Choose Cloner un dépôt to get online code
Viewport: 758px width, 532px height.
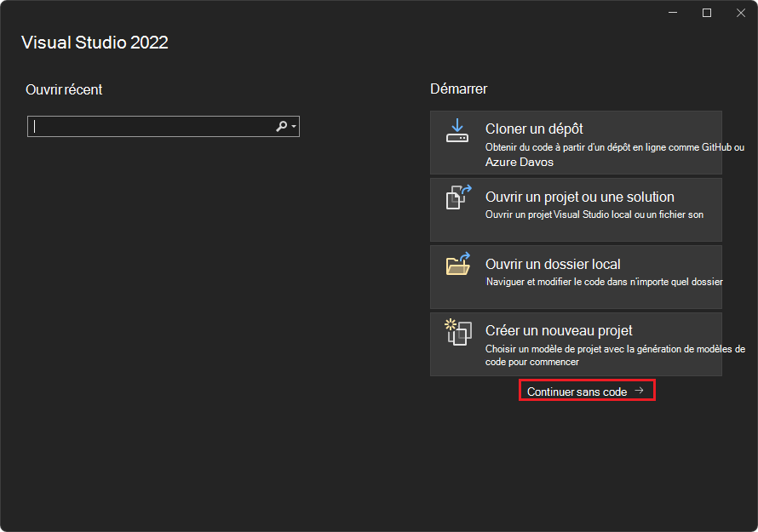point(576,142)
